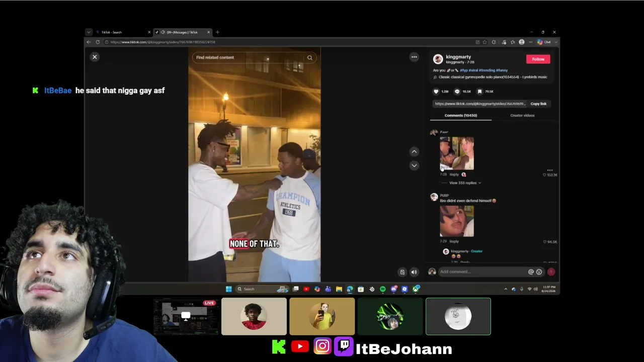Mute the TikTok video sound
Viewport: 644px width, 362px height.
tap(414, 272)
